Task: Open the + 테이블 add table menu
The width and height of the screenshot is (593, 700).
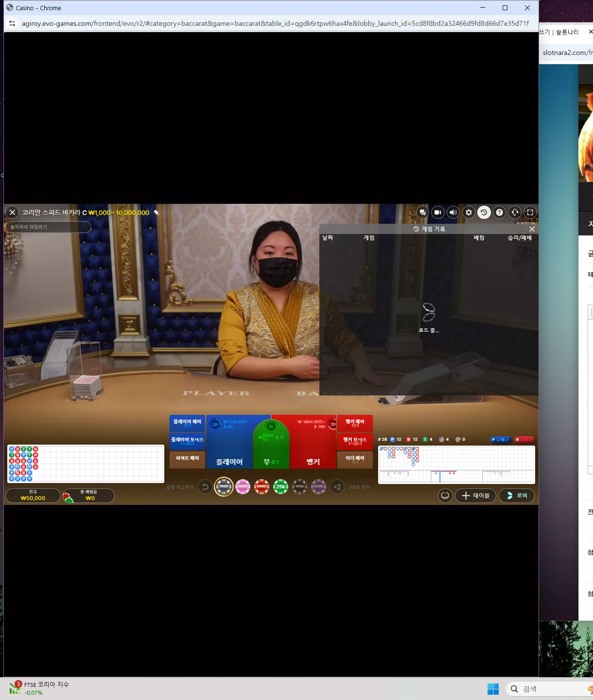Action: point(475,495)
